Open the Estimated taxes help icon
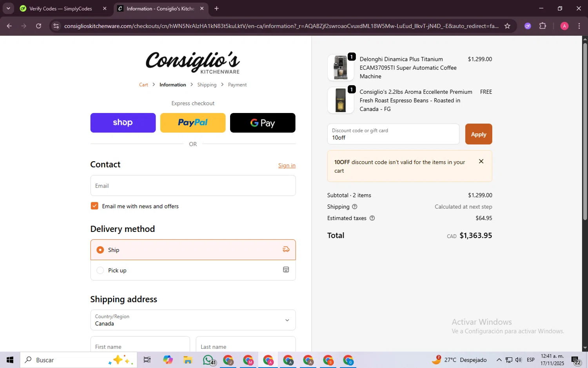The width and height of the screenshot is (588, 368). [x=372, y=218]
